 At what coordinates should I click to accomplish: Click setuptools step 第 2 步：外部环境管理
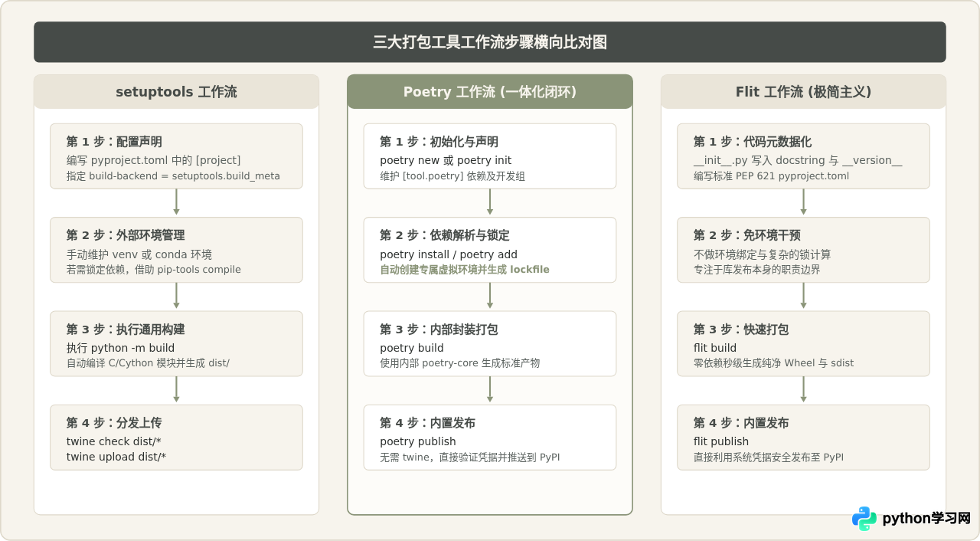(x=176, y=250)
